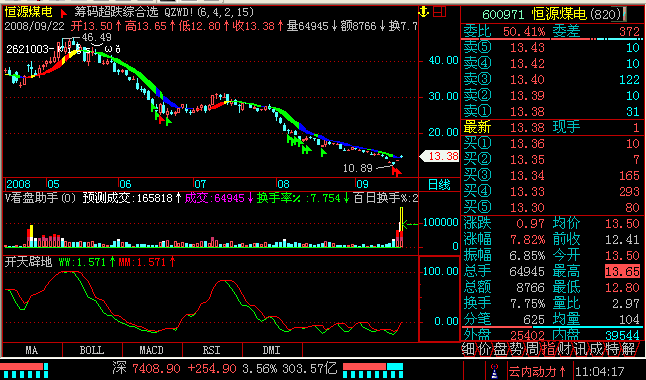
Task: Click the signal tower icon in status bar
Action: click(x=495, y=371)
